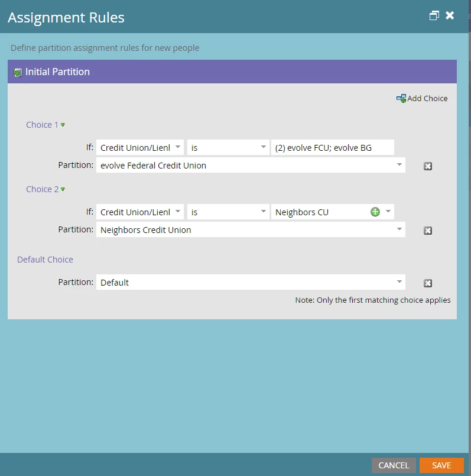Open the Choice 2 green arrow menu
The height and width of the screenshot is (476, 471).
tap(63, 189)
